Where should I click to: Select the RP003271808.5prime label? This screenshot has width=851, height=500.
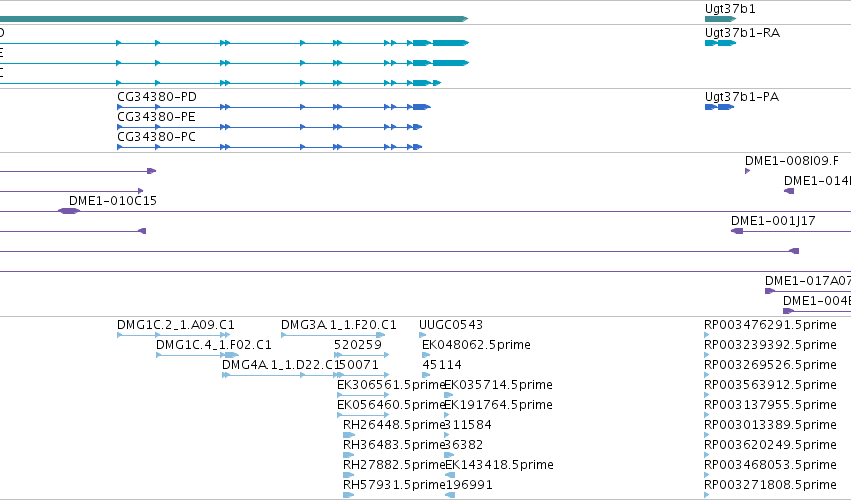pos(770,485)
